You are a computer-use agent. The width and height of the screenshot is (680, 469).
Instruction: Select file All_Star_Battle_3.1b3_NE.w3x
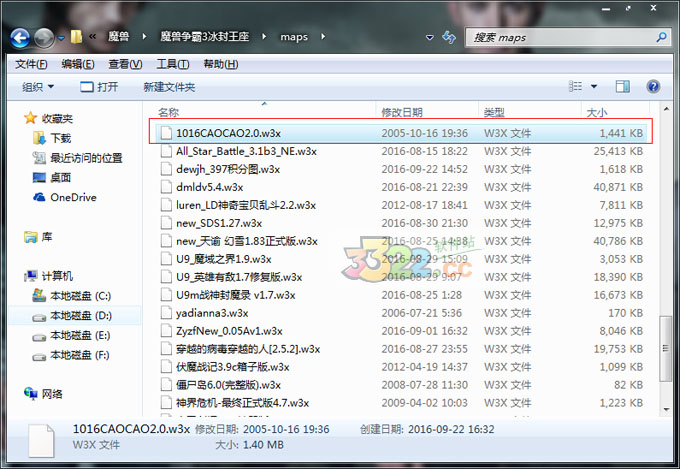[x=246, y=151]
